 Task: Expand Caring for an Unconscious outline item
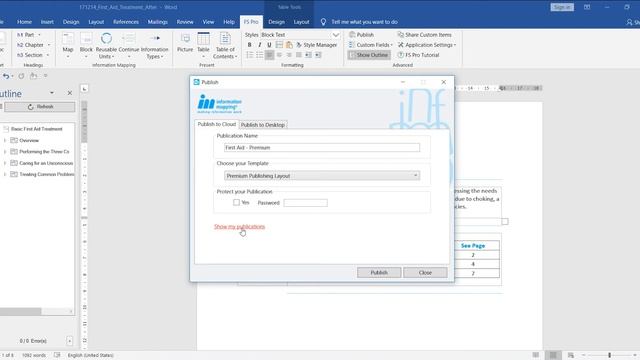[4, 163]
